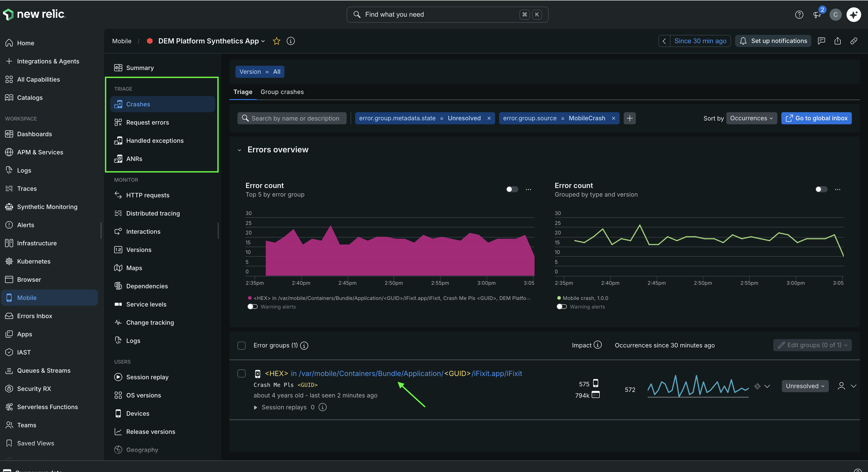Show app info icon beside the star
868x472 pixels.
(x=291, y=41)
